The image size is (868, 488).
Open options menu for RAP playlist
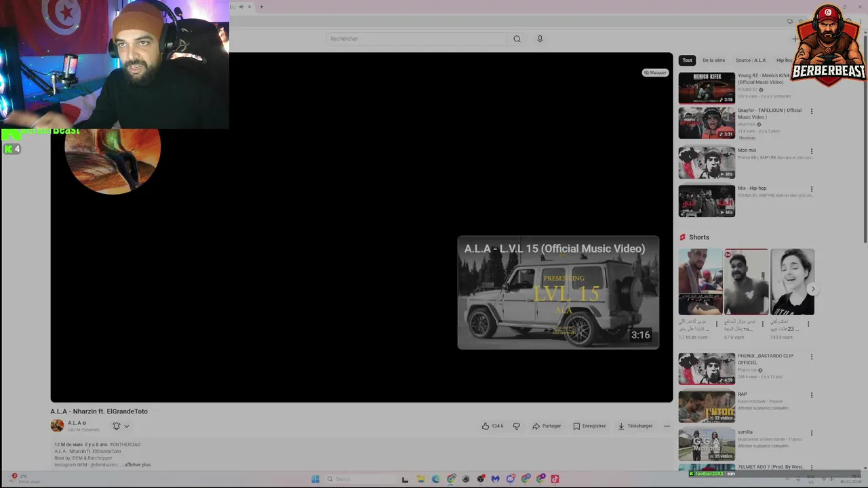812,395
